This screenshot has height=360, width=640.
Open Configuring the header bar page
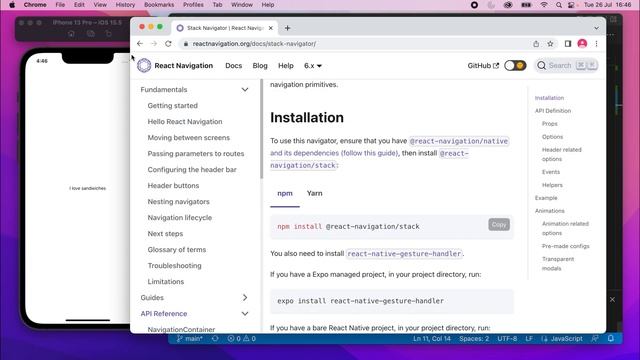pos(192,169)
